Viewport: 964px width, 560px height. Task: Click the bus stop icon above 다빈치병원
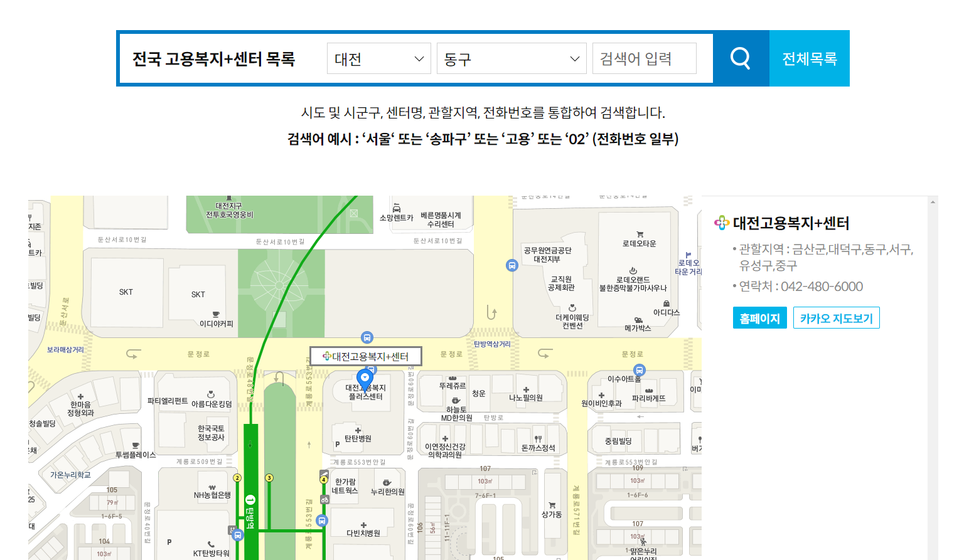coord(321,520)
